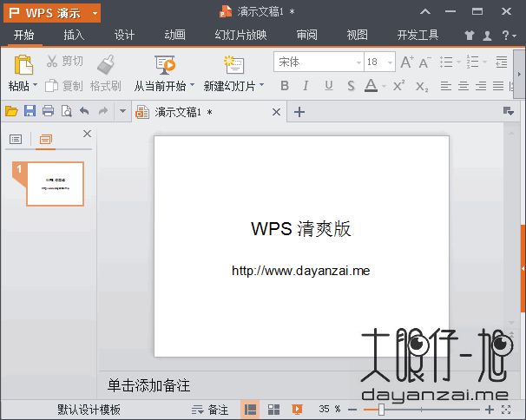Screen dimensions: 526x420
Task: Click the skin (shirt) icon in title bar
Action: 470,36
